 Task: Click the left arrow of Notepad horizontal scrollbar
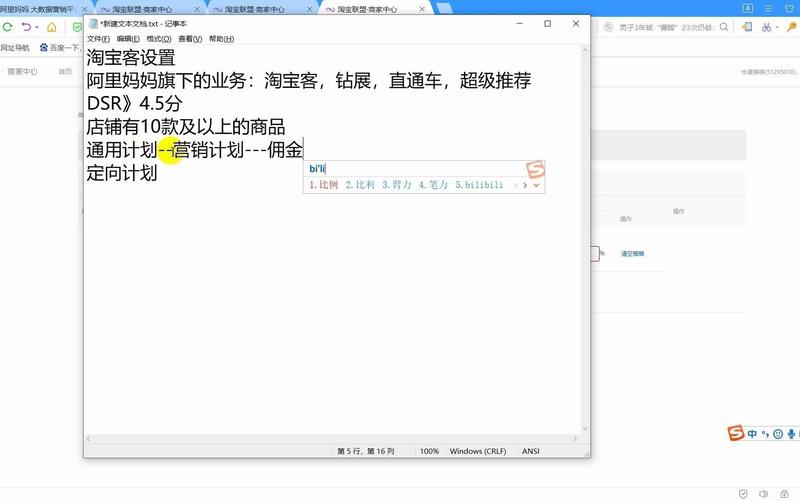click(89, 439)
